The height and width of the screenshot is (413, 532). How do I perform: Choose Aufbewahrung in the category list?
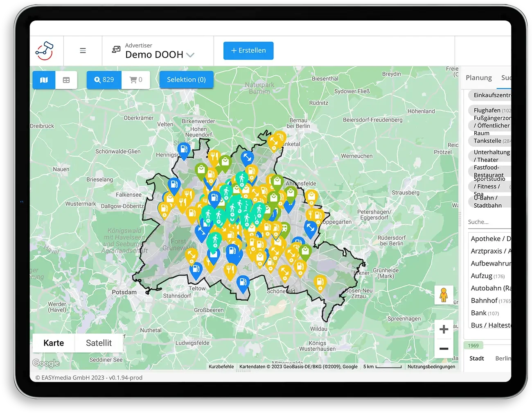click(491, 263)
